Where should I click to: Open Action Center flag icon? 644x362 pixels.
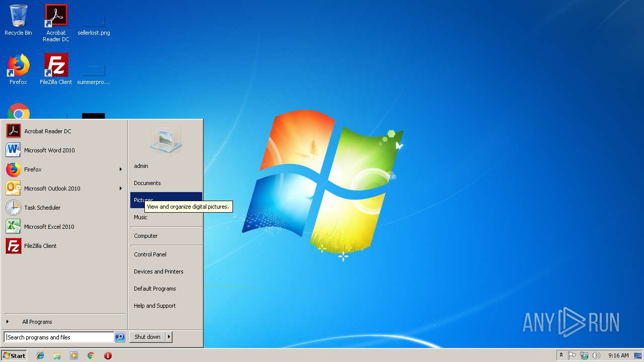click(x=572, y=355)
